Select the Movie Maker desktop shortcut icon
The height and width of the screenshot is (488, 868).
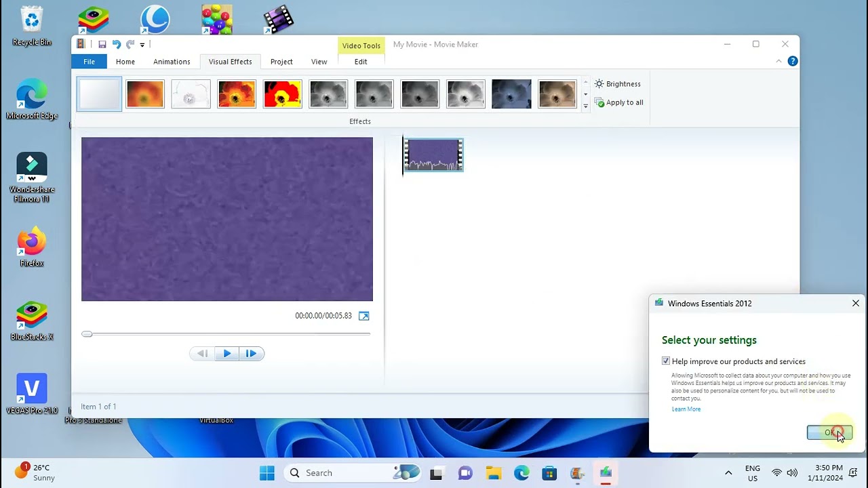pos(279,19)
